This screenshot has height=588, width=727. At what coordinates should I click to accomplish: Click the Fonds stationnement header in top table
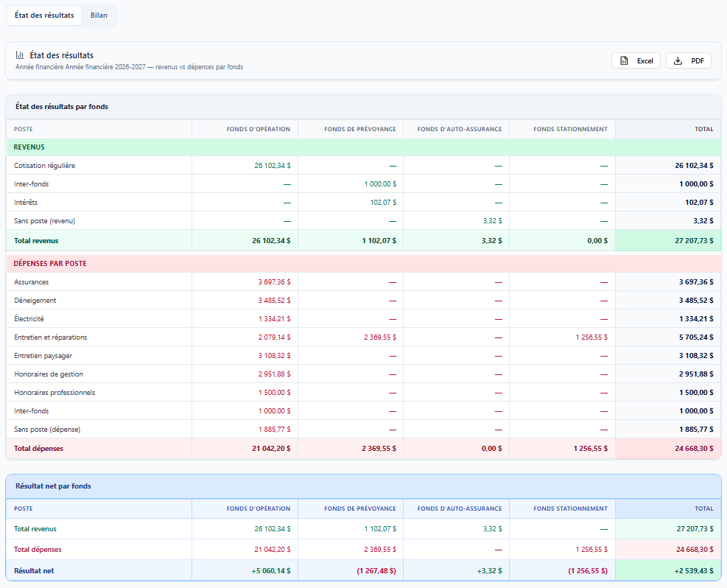pyautogui.click(x=570, y=129)
